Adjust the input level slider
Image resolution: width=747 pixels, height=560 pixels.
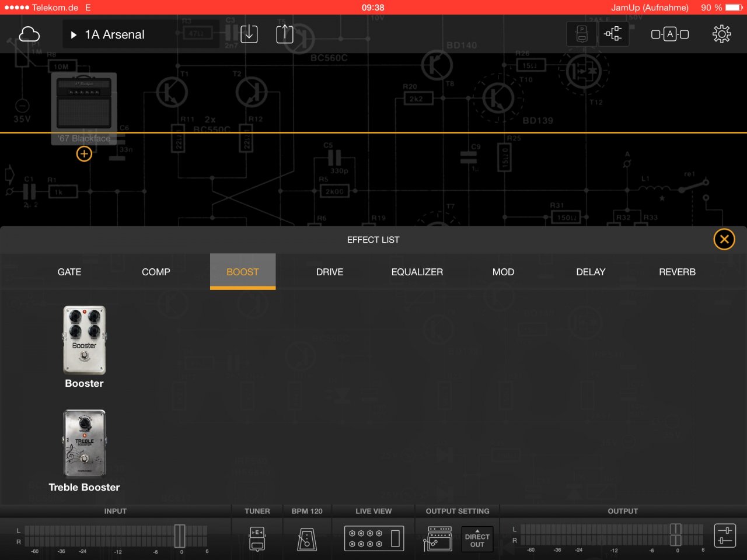click(x=180, y=536)
